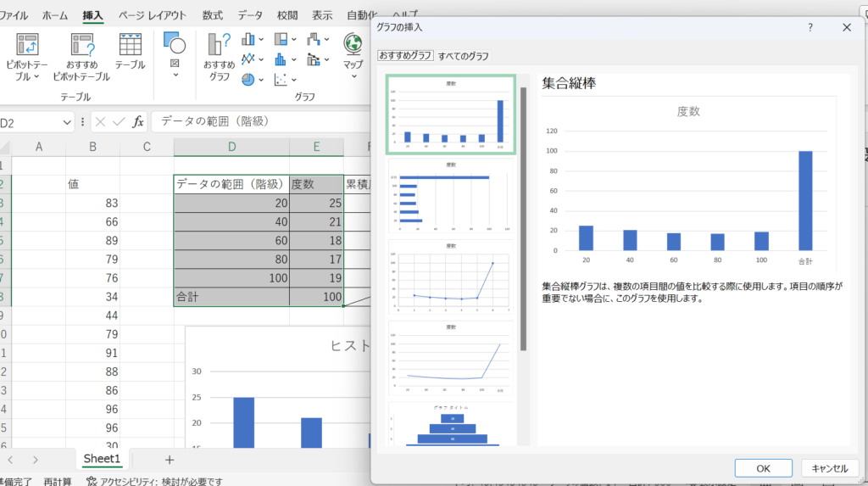Insert waterfall chart icon
868x486 pixels.
[314, 39]
